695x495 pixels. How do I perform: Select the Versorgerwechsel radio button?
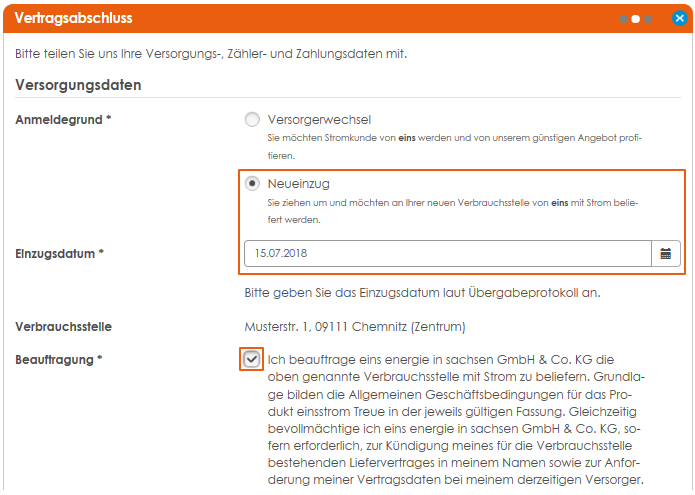click(252, 120)
